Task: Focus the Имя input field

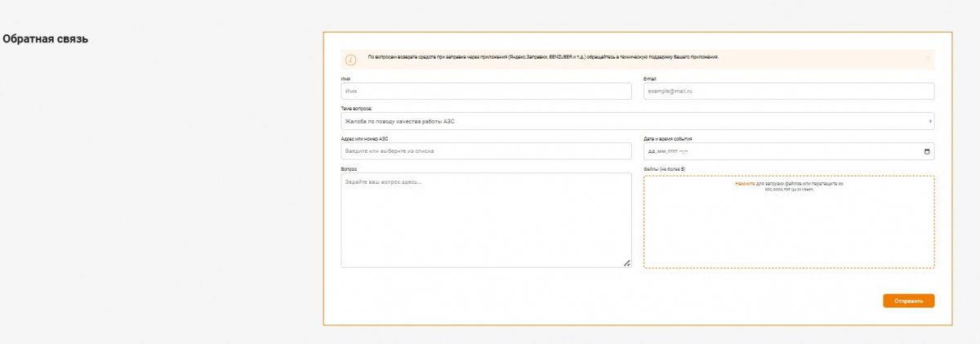Action: click(486, 92)
